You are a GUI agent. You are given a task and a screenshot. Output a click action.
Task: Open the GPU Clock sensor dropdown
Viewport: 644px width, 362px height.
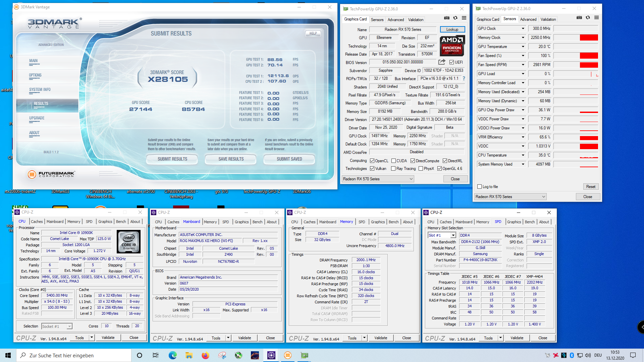(x=523, y=28)
